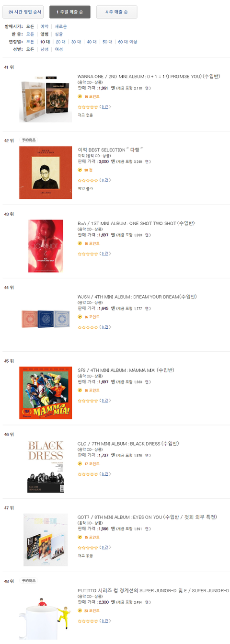Click the star rating for WJSN album
Screen dimensions: 230x644
[x=88, y=327]
